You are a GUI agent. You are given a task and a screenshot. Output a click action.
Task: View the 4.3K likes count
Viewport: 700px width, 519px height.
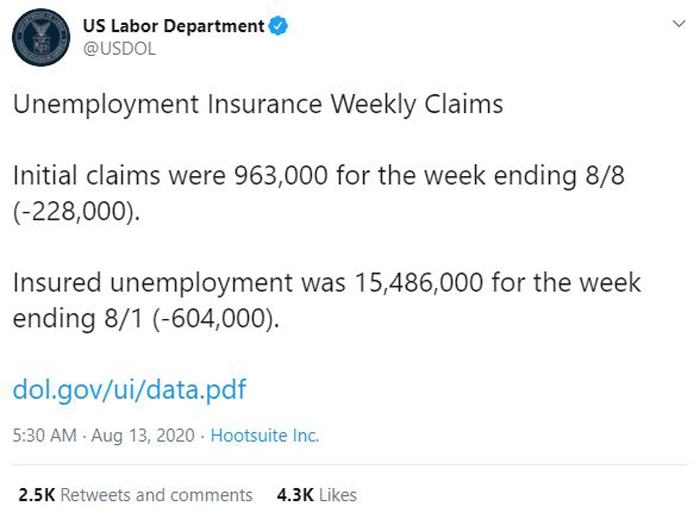[295, 495]
